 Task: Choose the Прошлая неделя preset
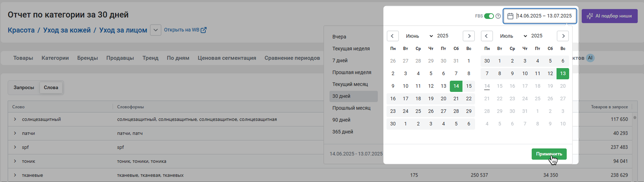[353, 72]
